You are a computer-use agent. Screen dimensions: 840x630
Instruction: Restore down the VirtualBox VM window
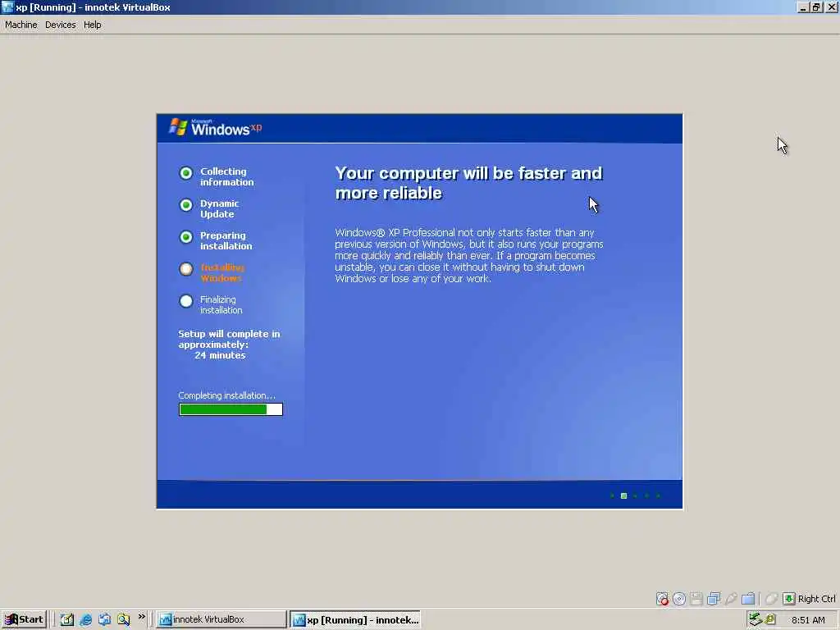816,7
